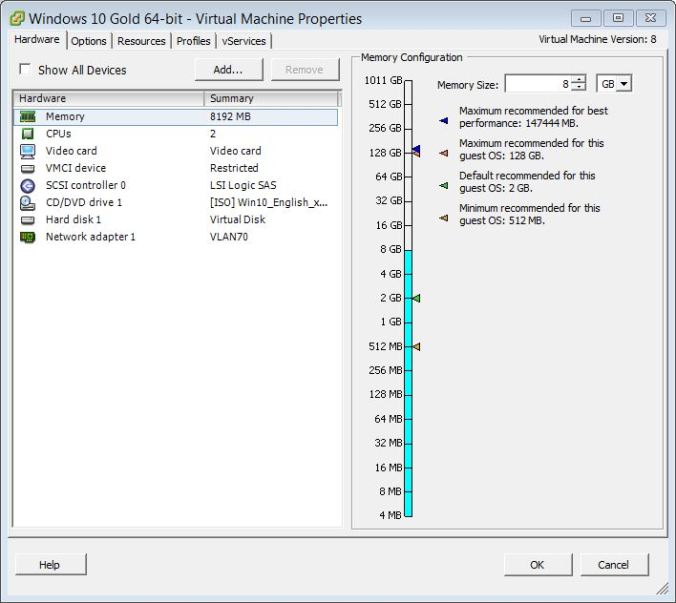Select the SCSI controller 0 icon
Screen dimensions: 676x603
pos(28,185)
